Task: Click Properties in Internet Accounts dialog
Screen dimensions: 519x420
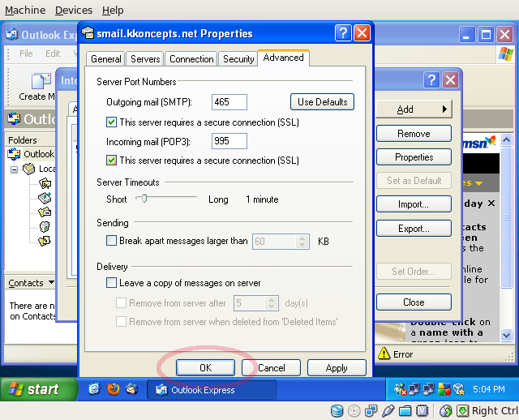Action: [x=414, y=156]
